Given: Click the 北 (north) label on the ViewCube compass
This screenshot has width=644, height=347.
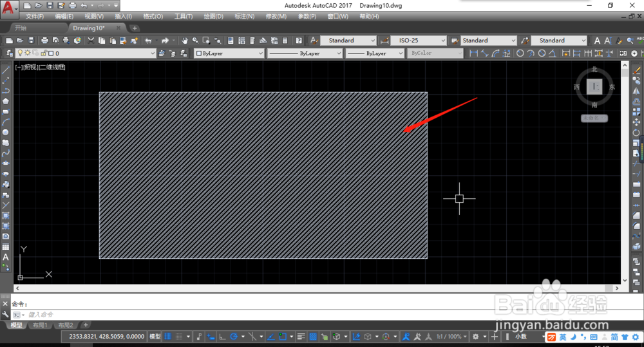Looking at the screenshot, I should coord(594,70).
